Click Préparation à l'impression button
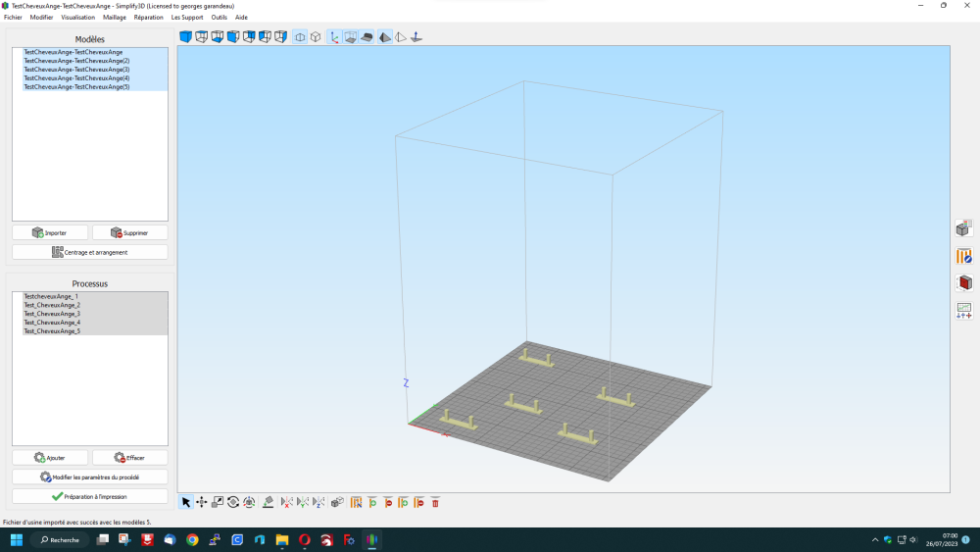The width and height of the screenshot is (980, 552). 90,496
